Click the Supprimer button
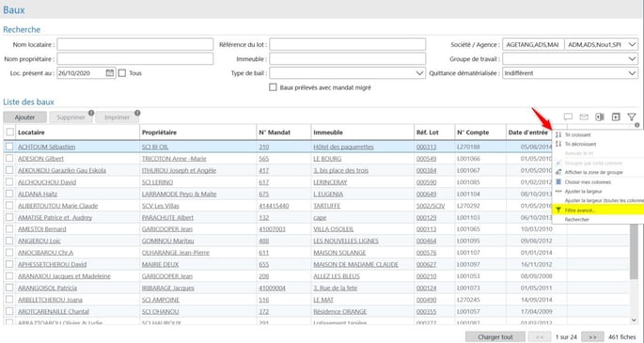Viewport: 644px width, 343px height. pos(71,117)
